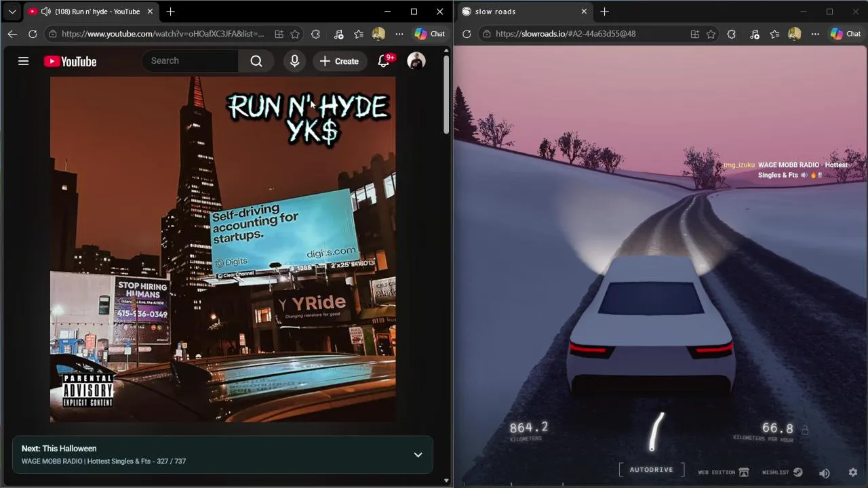Favorite the slowroads.io page with star
The width and height of the screenshot is (868, 488).
[x=711, y=34]
